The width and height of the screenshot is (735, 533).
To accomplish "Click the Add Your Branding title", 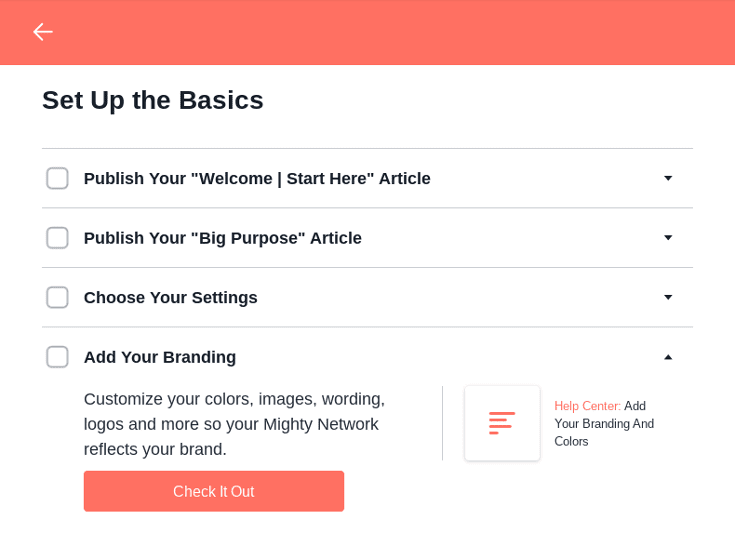I will click(160, 357).
